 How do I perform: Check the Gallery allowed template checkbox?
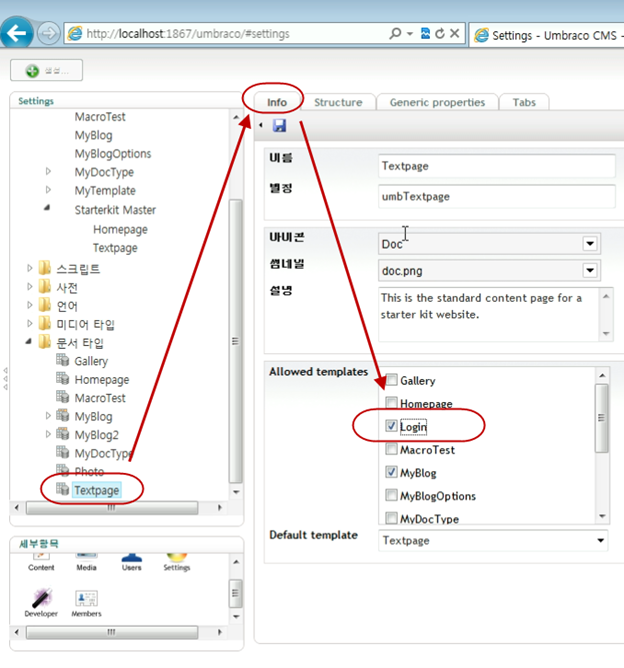(x=391, y=379)
